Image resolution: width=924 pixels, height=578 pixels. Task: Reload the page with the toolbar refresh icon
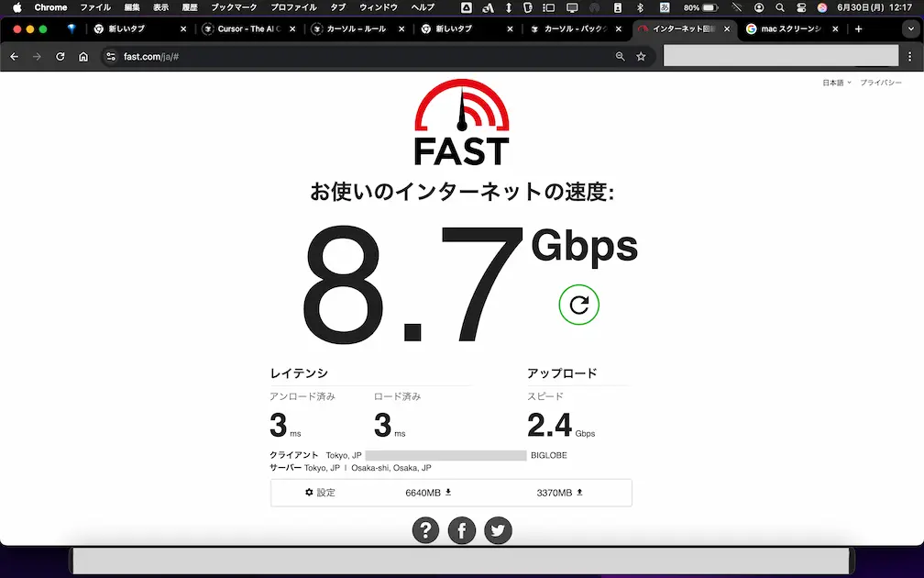(60, 57)
